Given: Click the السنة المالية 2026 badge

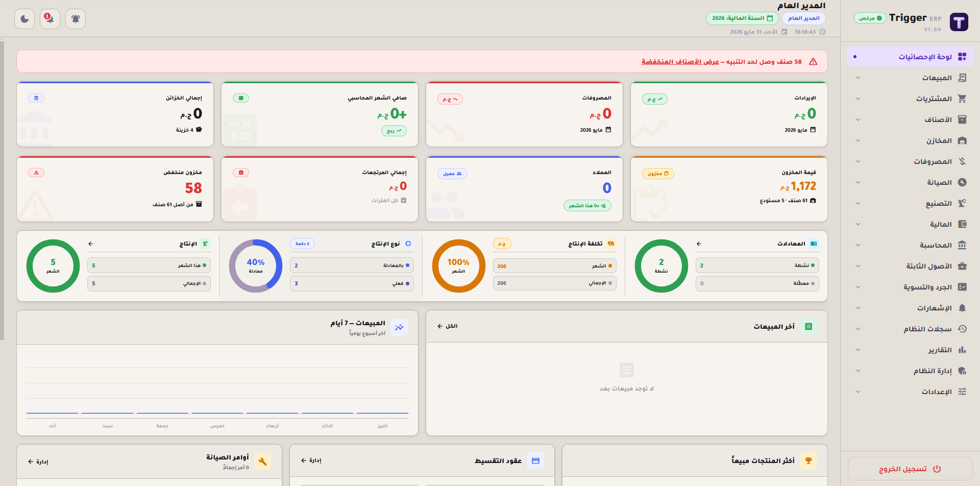Looking at the screenshot, I should [x=742, y=18].
